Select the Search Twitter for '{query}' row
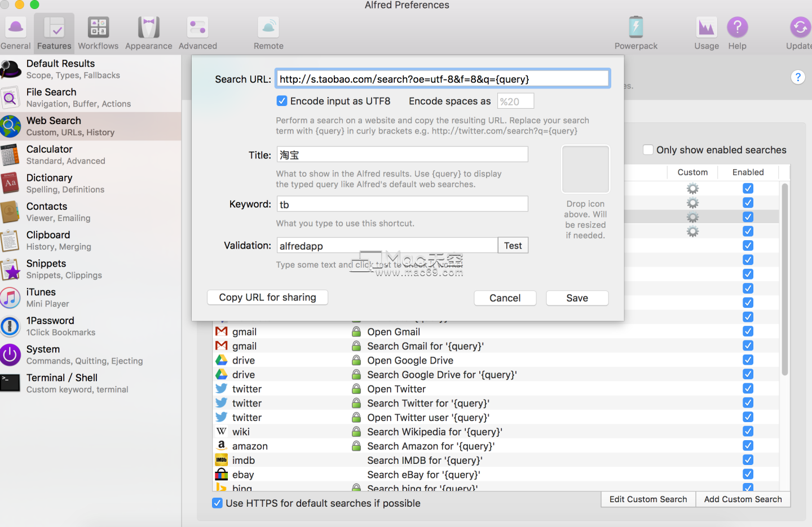This screenshot has height=527, width=812. [x=496, y=403]
